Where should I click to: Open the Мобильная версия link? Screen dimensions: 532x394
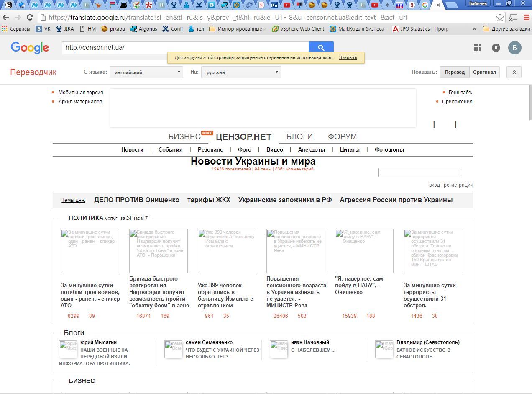pos(81,93)
